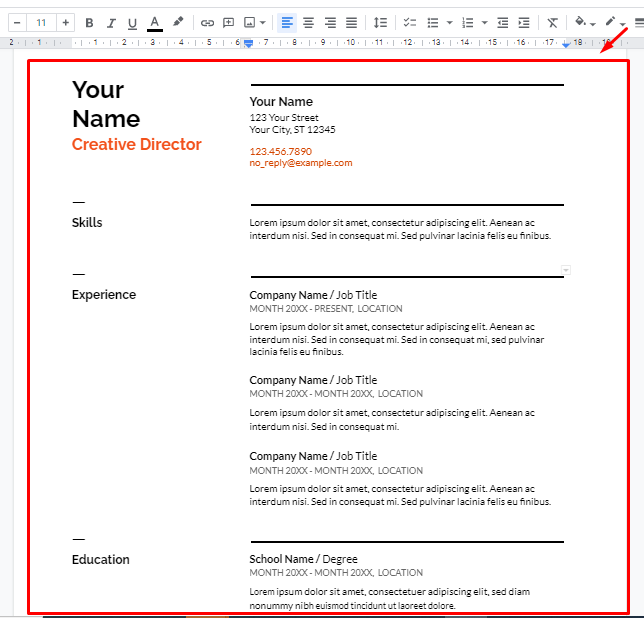Image resolution: width=644 pixels, height=618 pixels.
Task: Open border width lines icon at toolbar edge
Action: [639, 23]
